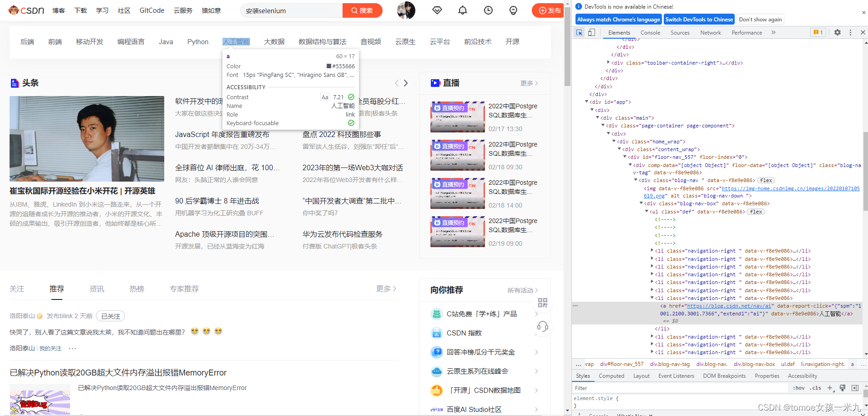868x416 pixels.
Task: Dismiss the DevTools language infobar
Action: [x=863, y=13]
